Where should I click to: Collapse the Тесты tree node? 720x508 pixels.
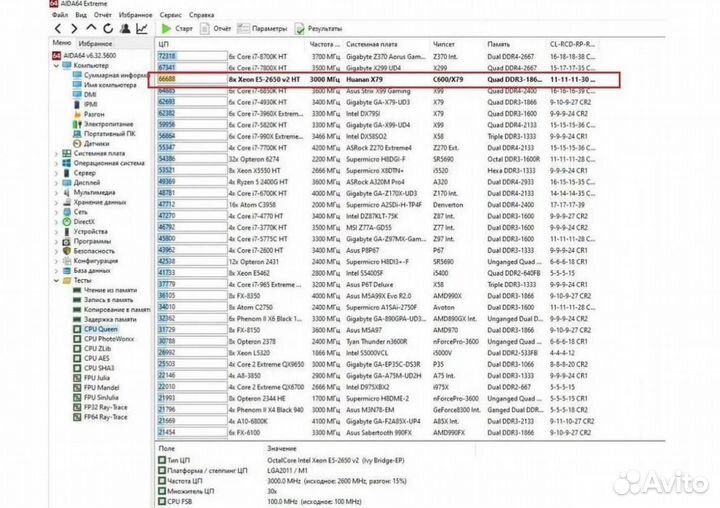56,281
